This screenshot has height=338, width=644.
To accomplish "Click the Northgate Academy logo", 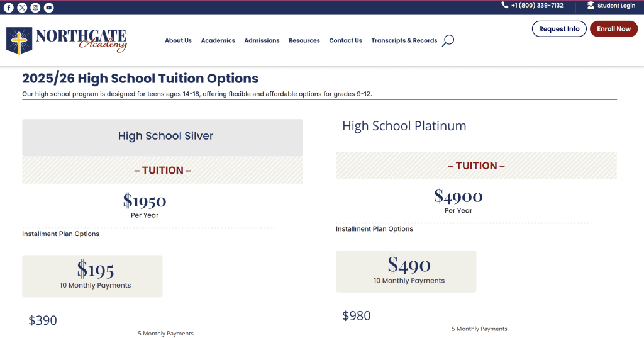I will (x=67, y=41).
